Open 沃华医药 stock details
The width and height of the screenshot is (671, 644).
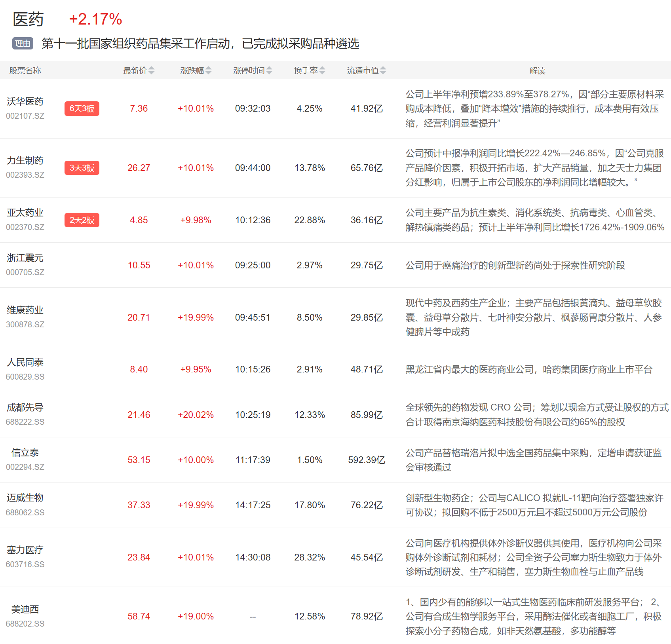pos(25,102)
